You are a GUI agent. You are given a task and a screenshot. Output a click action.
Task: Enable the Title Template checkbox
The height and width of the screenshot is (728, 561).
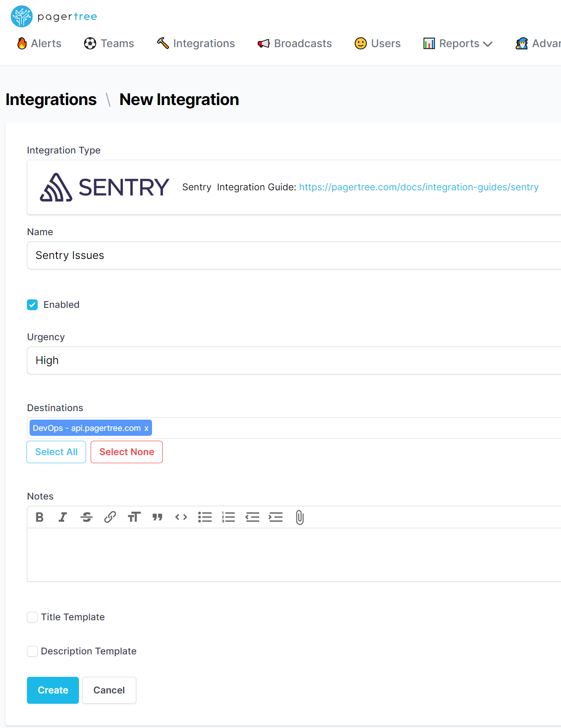[x=32, y=617]
